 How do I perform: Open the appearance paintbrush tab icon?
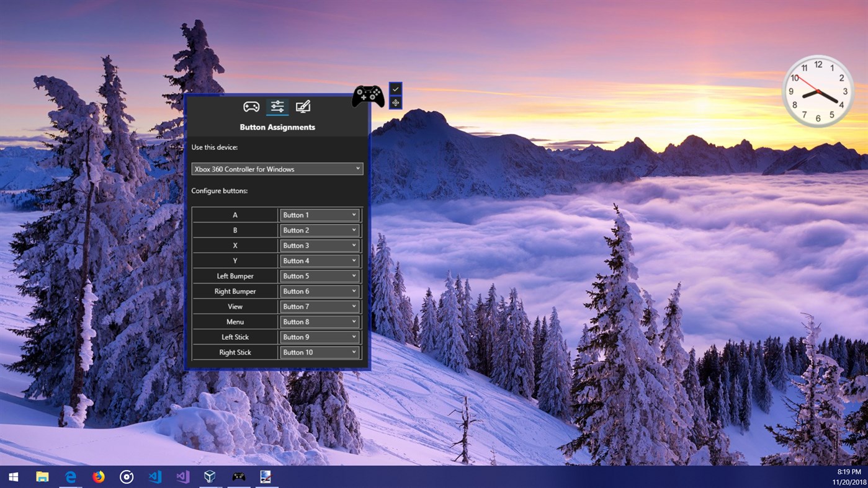[x=303, y=107]
